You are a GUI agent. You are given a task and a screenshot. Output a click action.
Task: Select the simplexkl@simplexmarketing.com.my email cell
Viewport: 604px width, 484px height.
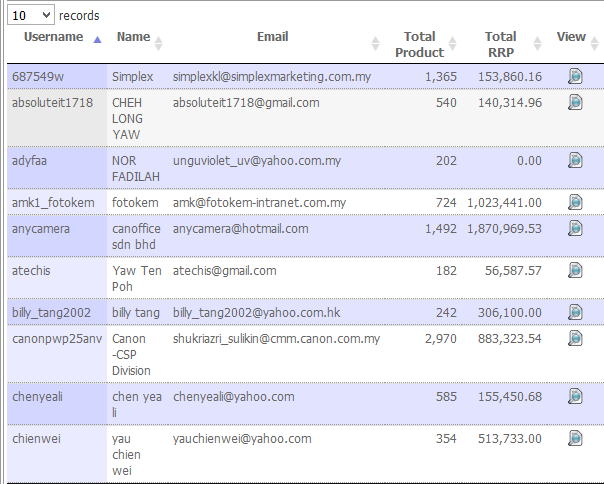(x=272, y=76)
